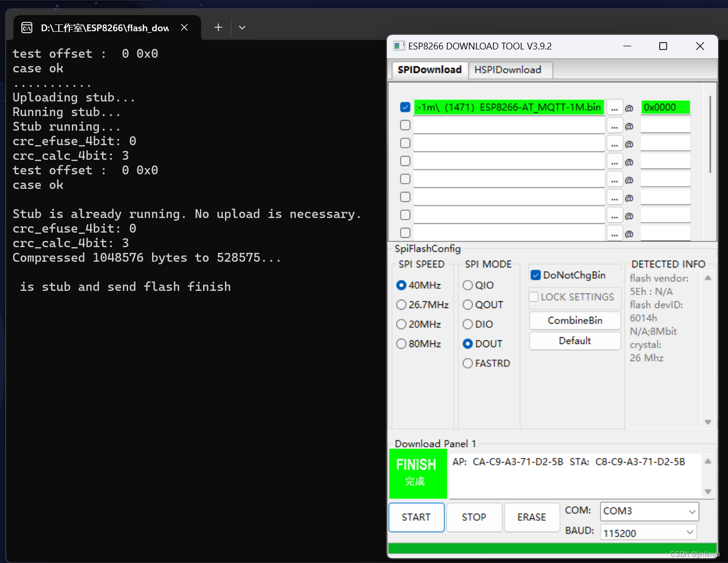Open file browser icon on the second bin row
Screen dimensions: 728x563
(x=614, y=125)
